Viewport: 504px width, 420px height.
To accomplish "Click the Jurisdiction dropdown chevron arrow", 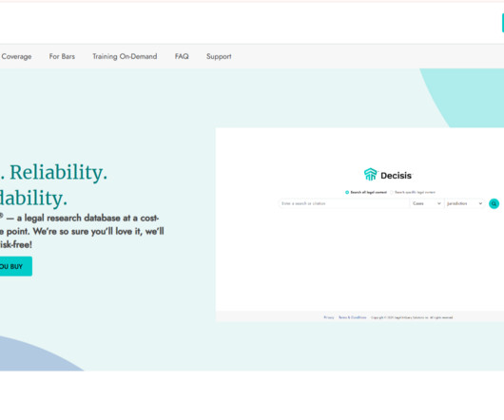I will pos(480,203).
